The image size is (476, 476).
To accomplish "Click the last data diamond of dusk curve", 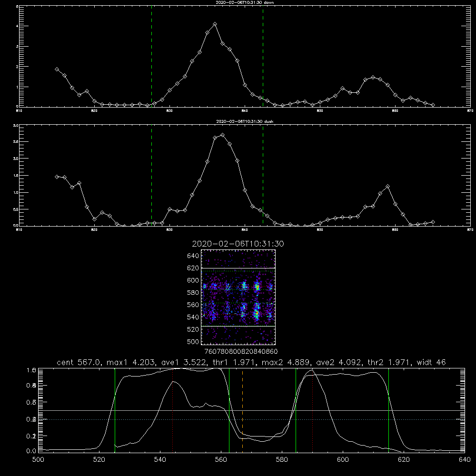I will (433, 222).
